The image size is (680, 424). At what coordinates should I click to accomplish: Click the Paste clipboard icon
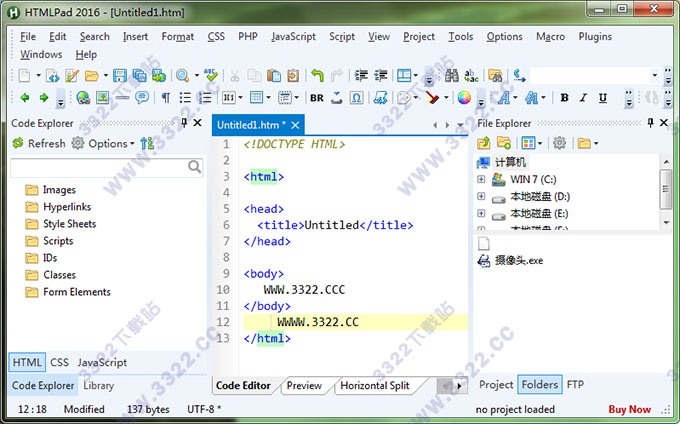[274, 75]
